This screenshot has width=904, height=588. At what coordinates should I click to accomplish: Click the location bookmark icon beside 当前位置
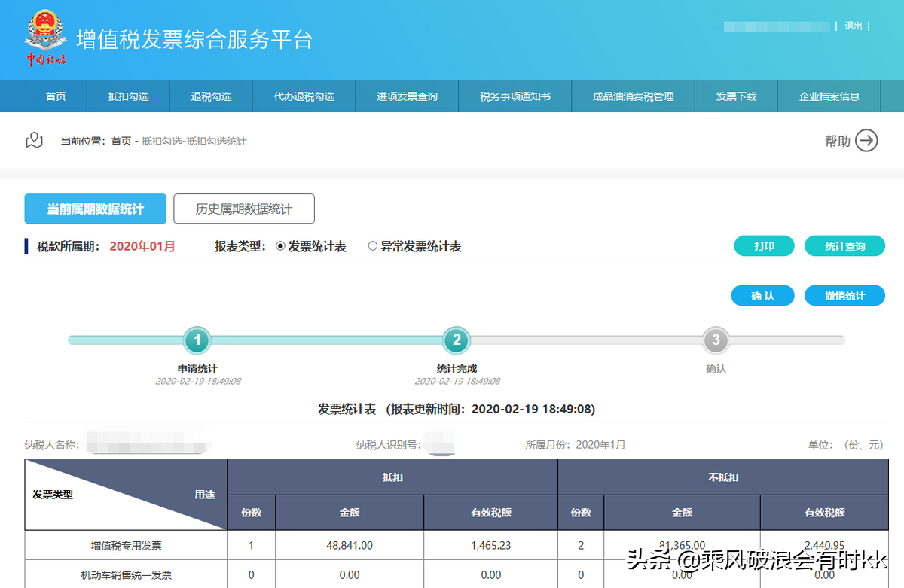34,141
